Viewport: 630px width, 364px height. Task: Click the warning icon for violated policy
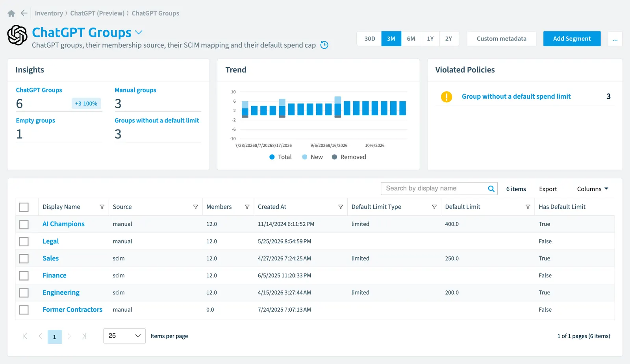coord(447,96)
